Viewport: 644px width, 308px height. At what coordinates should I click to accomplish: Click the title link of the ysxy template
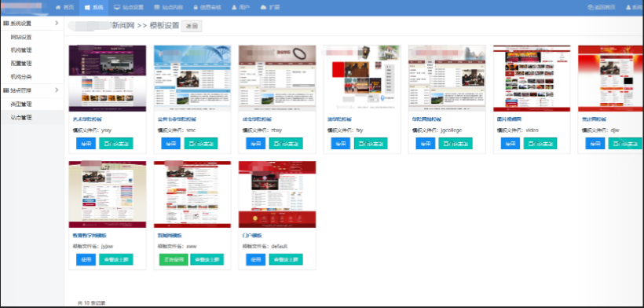[x=87, y=119]
